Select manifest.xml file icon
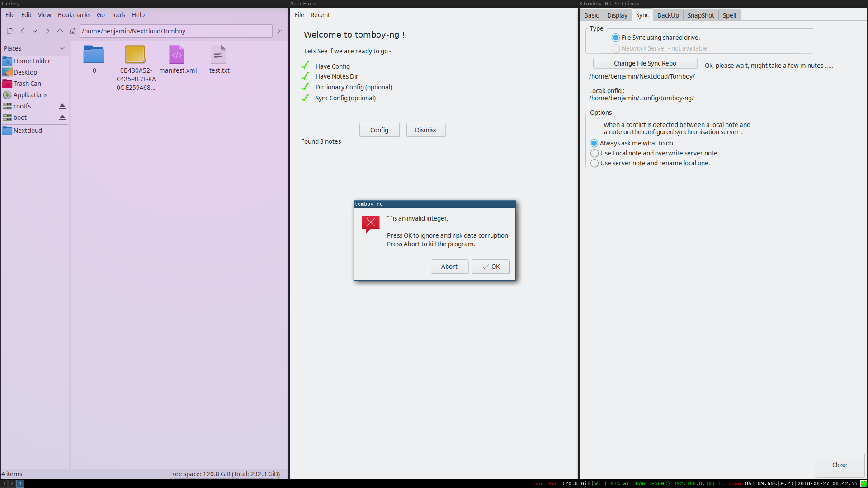The height and width of the screenshot is (488, 868). pyautogui.click(x=177, y=55)
